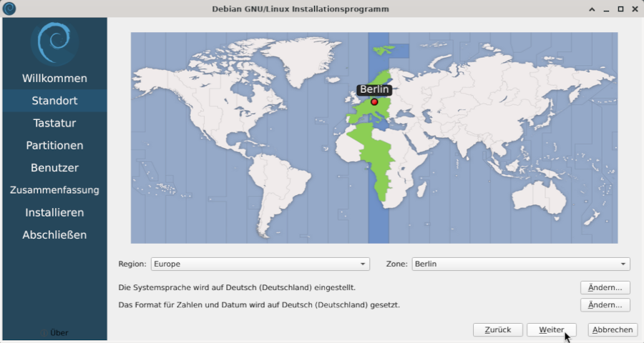Click the window menu icon in the title bar
Viewport: 644px width, 343px height.
tap(9, 9)
